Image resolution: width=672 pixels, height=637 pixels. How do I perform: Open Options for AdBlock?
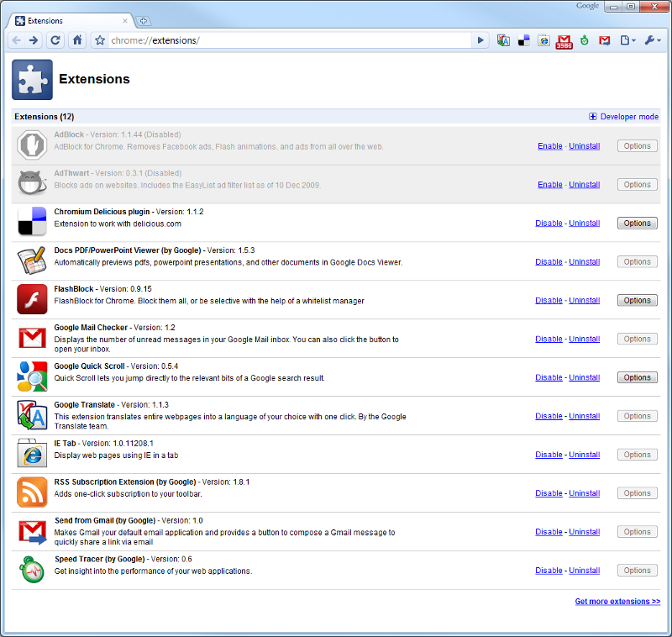point(638,146)
